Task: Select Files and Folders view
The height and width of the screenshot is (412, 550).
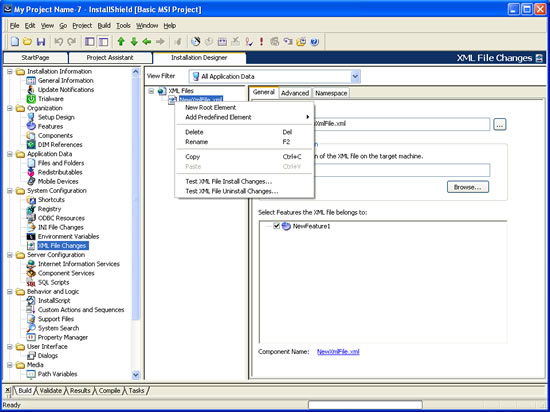Action: click(x=61, y=163)
